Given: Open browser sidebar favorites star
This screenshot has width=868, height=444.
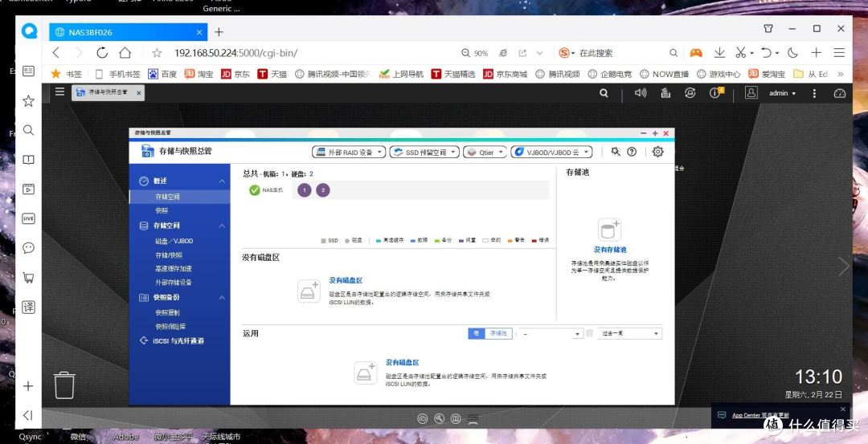Looking at the screenshot, I should point(28,100).
